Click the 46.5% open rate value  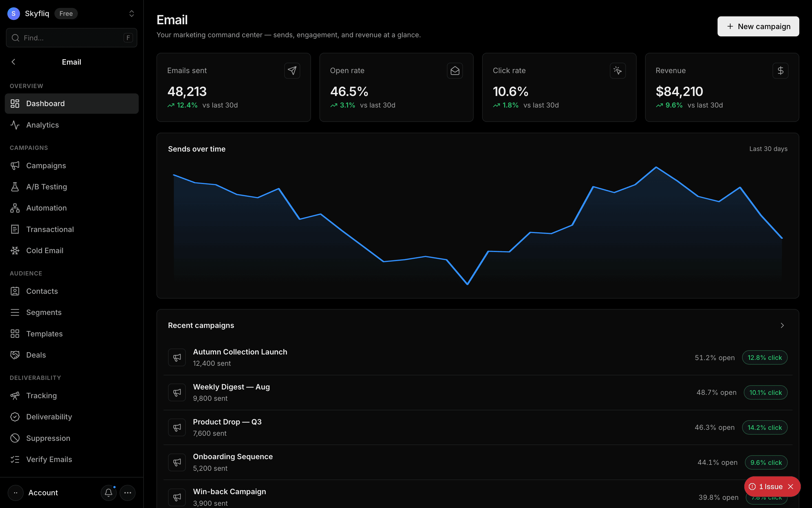tap(349, 91)
